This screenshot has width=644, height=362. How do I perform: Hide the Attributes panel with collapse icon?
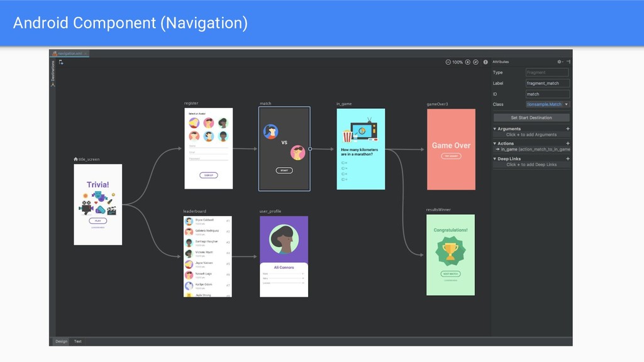(569, 62)
